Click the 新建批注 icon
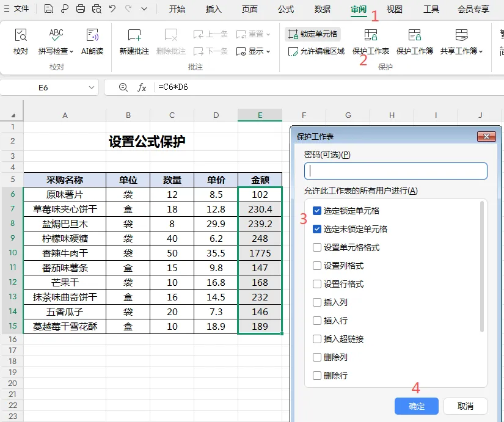The image size is (504, 422). coord(134,35)
